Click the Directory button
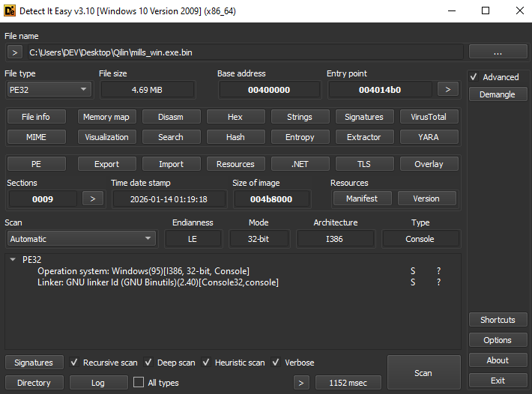This screenshot has width=532, height=394. pos(34,383)
